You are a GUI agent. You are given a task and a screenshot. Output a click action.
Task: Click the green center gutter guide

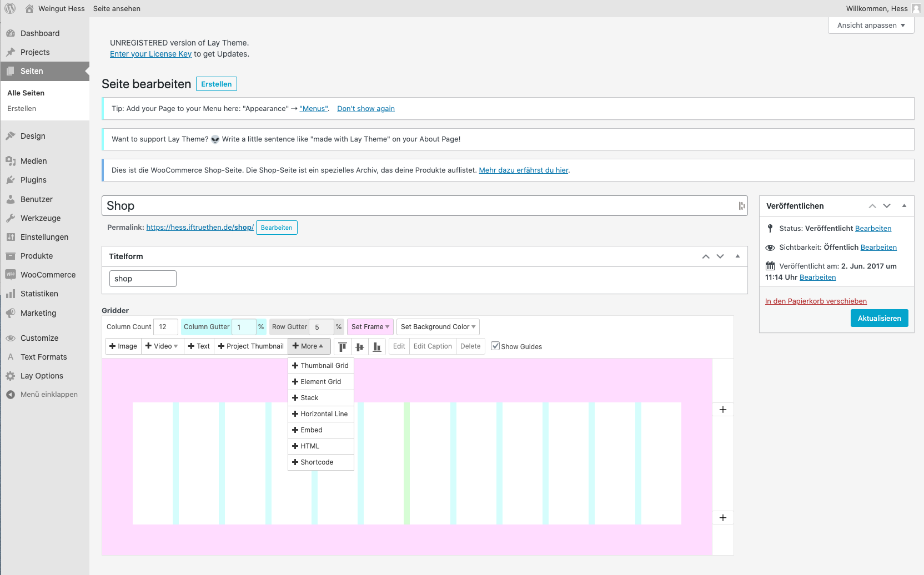coord(407,463)
